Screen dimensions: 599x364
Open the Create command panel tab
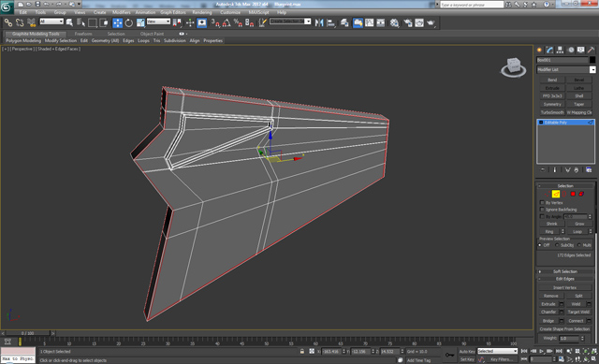point(539,50)
